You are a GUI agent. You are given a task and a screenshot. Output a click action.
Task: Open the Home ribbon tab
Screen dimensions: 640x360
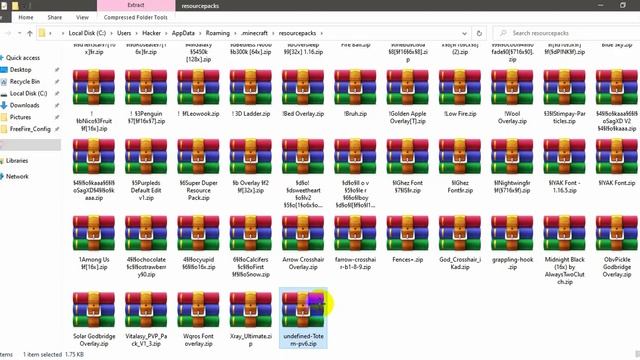(x=26, y=17)
